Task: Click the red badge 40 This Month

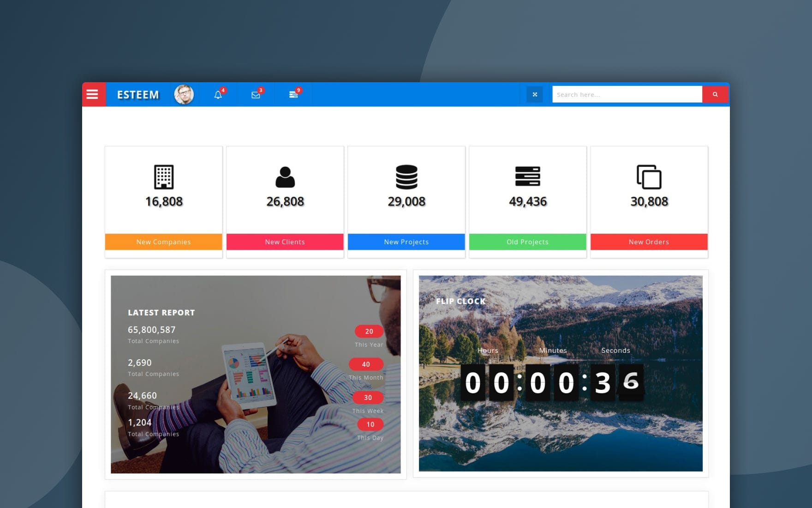Action: pos(366,364)
